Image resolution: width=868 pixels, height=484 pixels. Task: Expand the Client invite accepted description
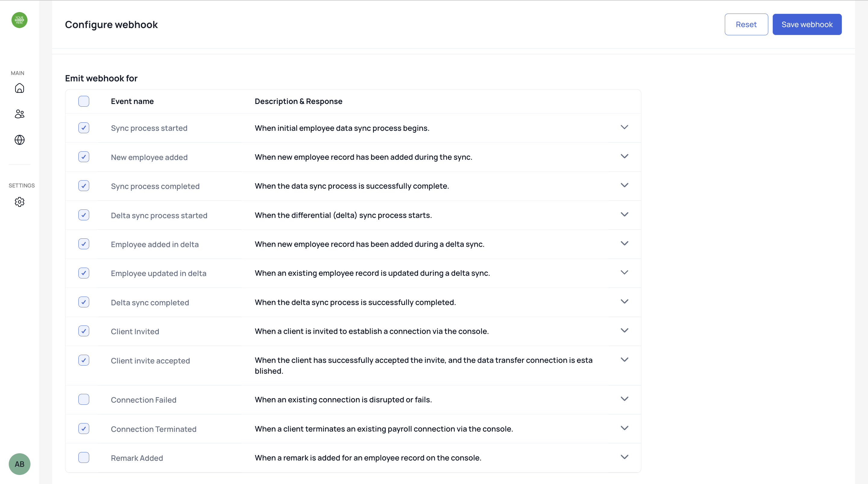(x=624, y=360)
